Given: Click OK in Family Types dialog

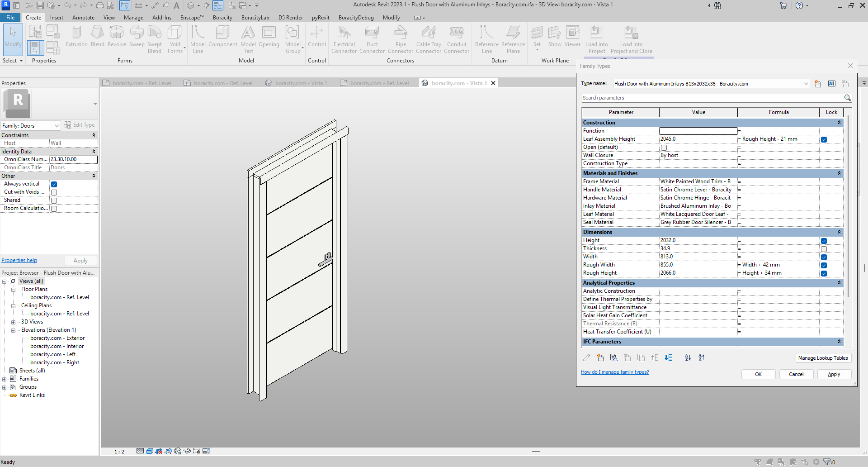Looking at the screenshot, I should click(758, 374).
